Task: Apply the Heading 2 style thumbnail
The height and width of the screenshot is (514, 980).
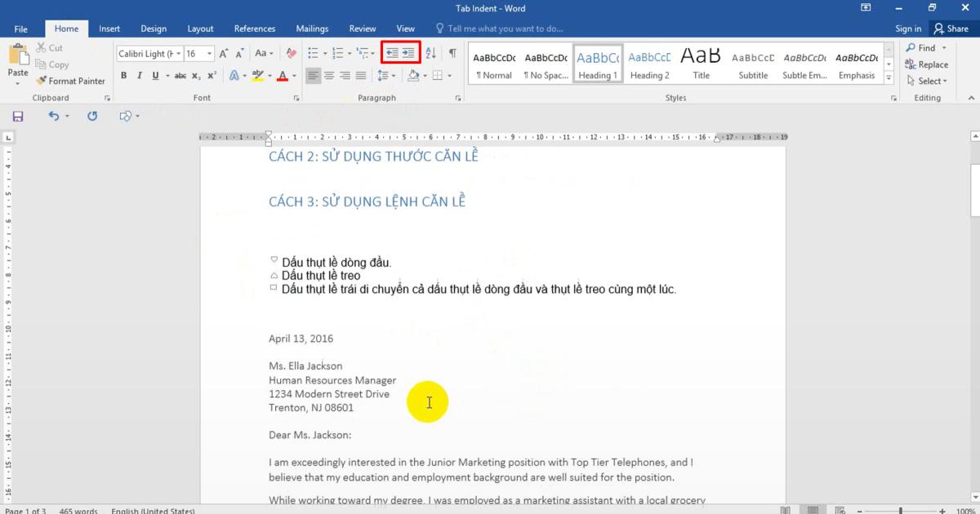Action: click(649, 64)
